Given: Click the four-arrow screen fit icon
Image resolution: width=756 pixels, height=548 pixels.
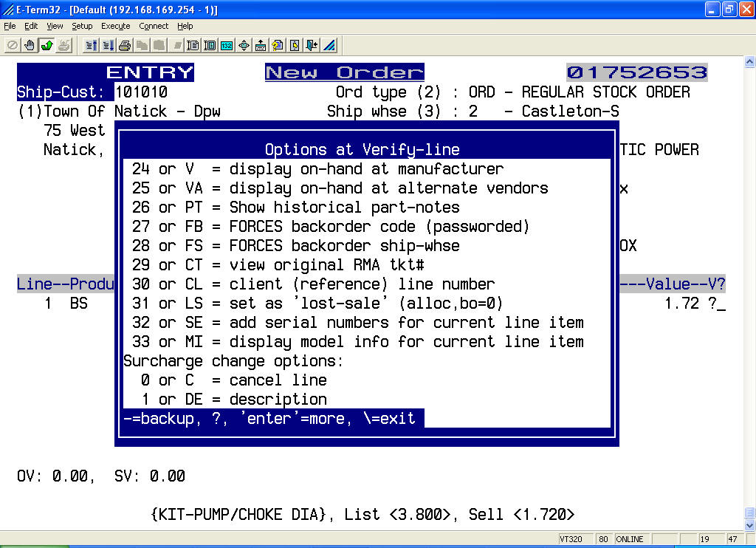Looking at the screenshot, I should pos(244,45).
